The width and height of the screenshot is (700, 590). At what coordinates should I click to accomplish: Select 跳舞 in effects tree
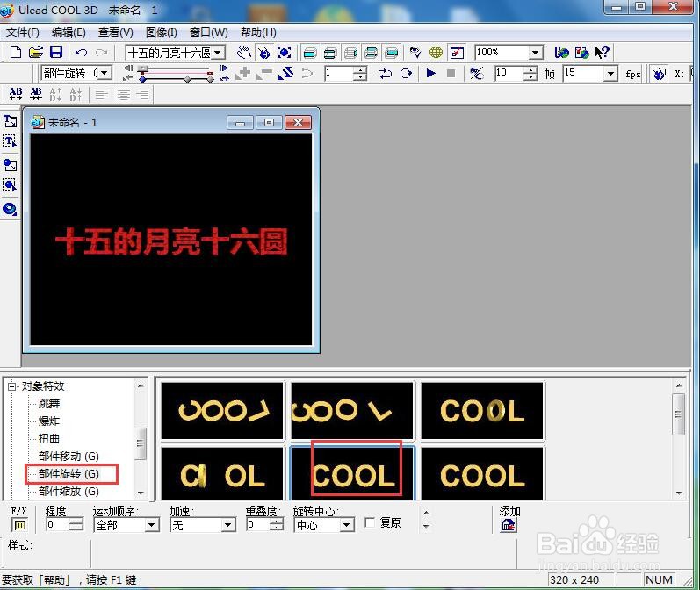(48, 404)
